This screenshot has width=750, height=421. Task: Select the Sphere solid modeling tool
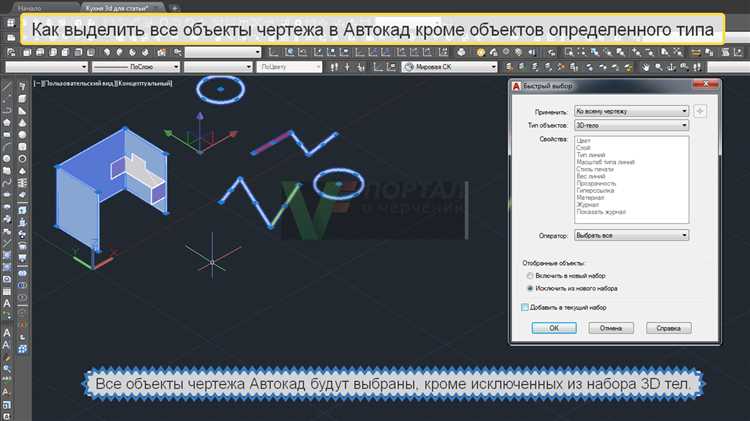pyautogui.click(x=22, y=135)
